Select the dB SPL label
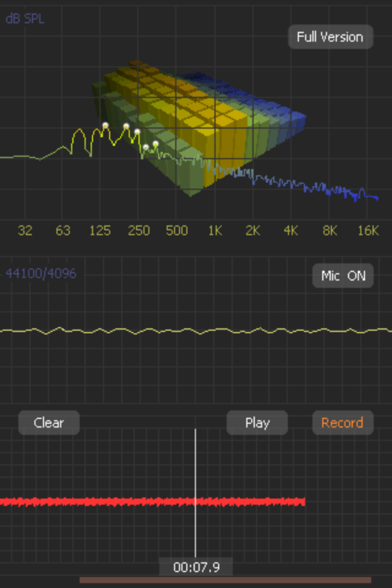The height and width of the screenshot is (588, 392). pos(24,19)
